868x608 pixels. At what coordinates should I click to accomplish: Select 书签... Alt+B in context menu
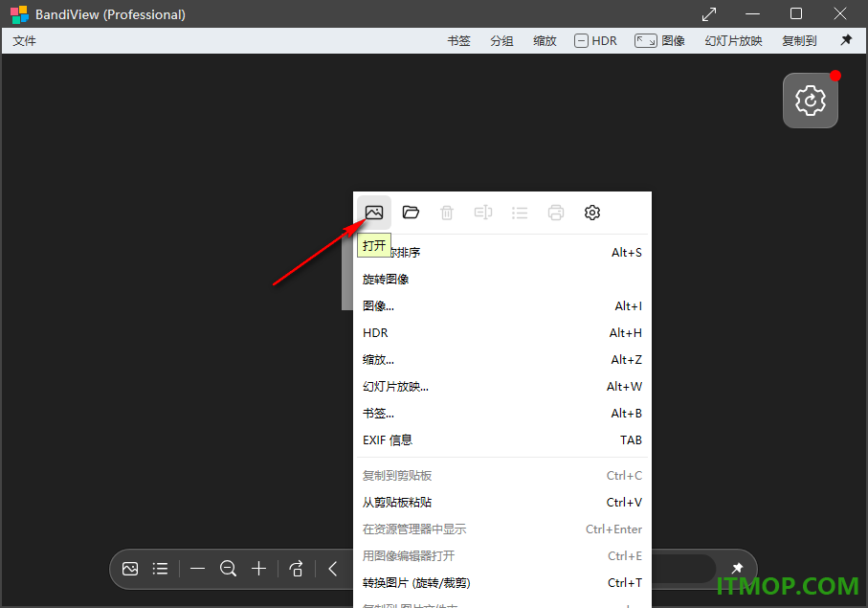point(502,414)
